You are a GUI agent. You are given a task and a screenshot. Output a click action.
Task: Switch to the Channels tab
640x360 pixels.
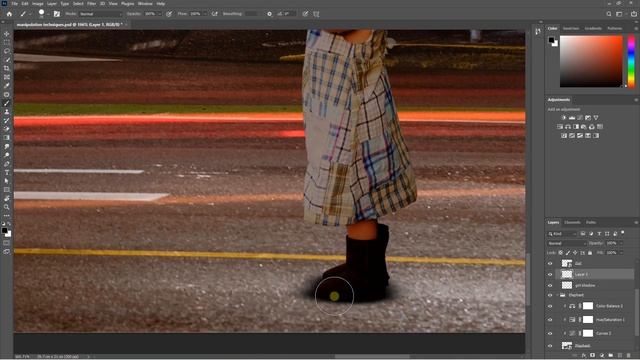pos(572,223)
